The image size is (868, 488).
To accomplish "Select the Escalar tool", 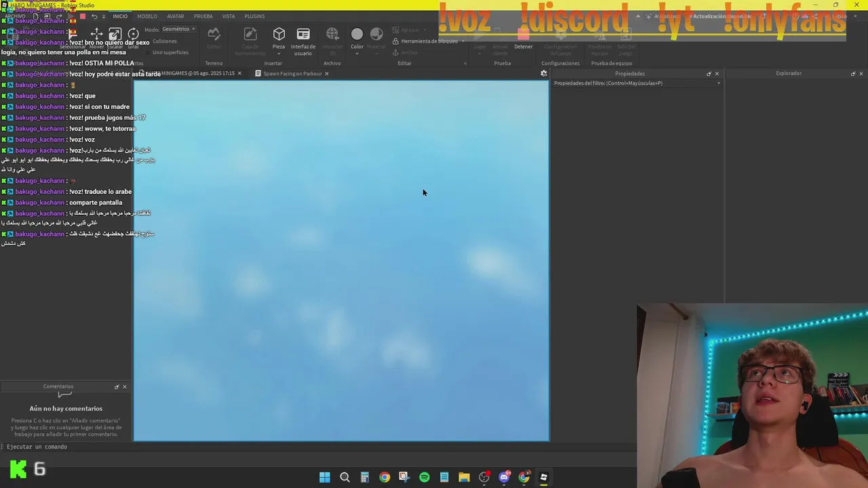I will [115, 39].
